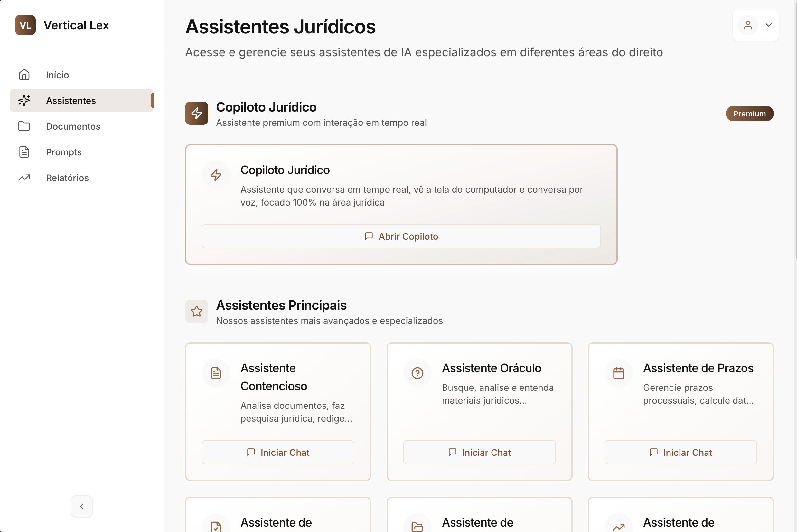Viewport: 797px width, 532px height.
Task: Click 'Assistente premium com interação em tempo real' text
Action: (x=322, y=123)
